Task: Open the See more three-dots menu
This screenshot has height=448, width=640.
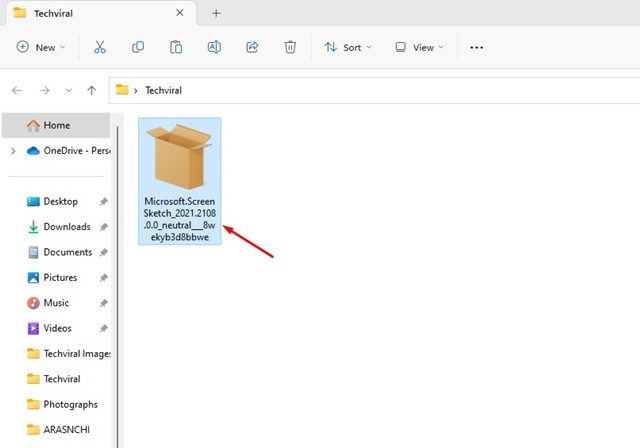Action: pyautogui.click(x=476, y=48)
